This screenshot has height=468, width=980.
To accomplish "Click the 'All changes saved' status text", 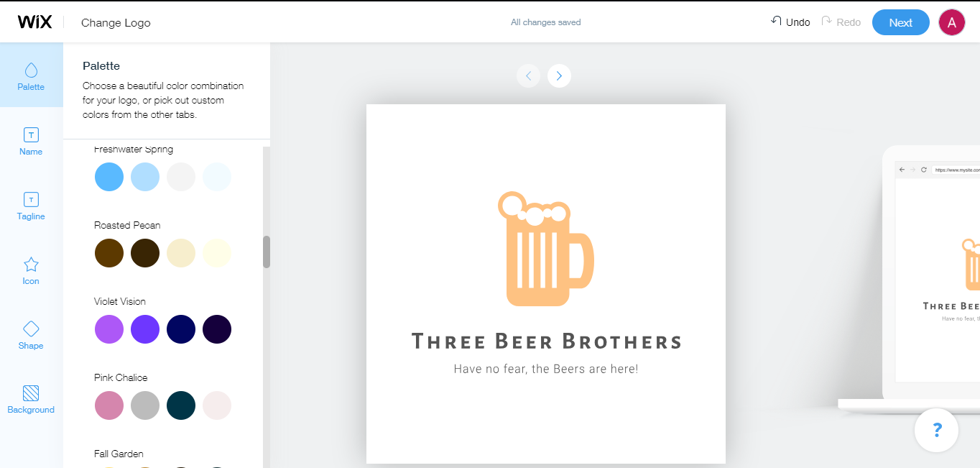I will (545, 22).
